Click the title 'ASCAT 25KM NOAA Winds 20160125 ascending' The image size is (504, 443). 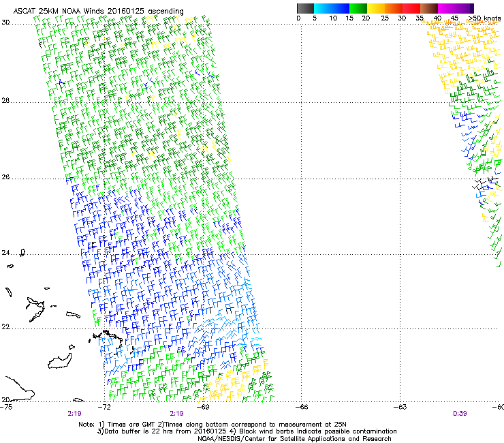98,12
